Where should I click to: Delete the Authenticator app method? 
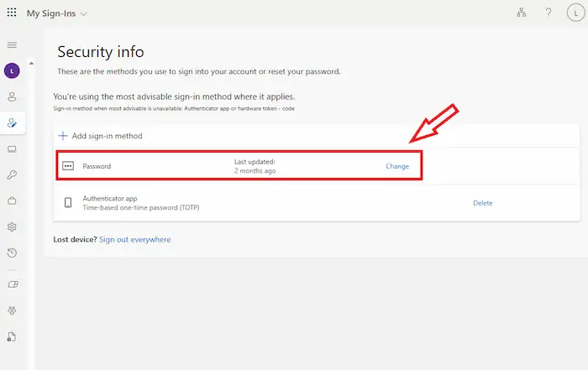tap(482, 203)
